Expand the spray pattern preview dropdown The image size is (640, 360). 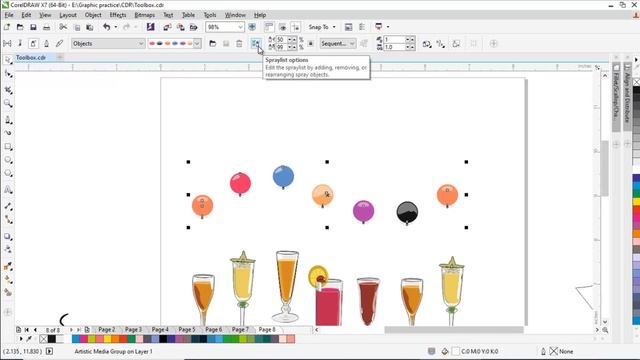pyautogui.click(x=197, y=43)
